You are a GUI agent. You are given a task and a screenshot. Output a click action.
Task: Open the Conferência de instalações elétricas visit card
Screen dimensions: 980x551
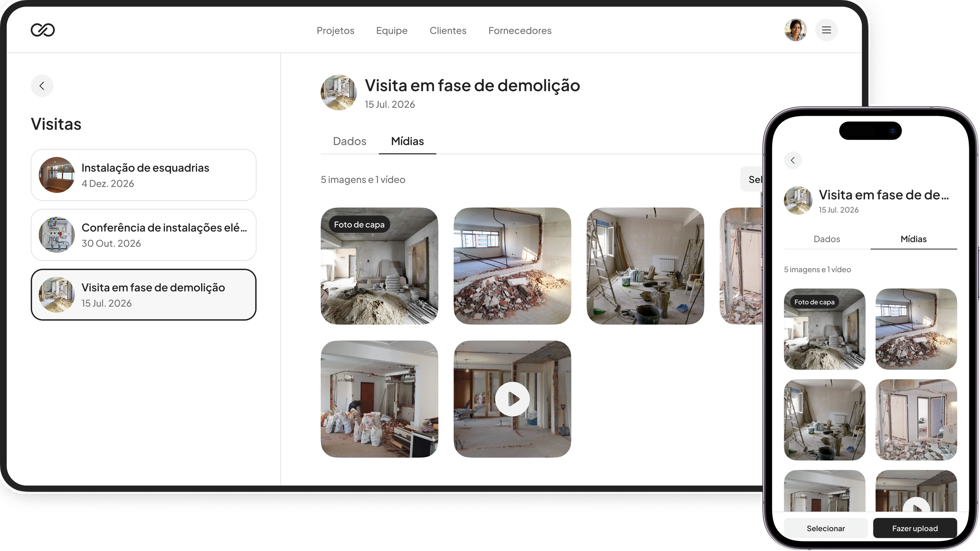click(x=144, y=235)
